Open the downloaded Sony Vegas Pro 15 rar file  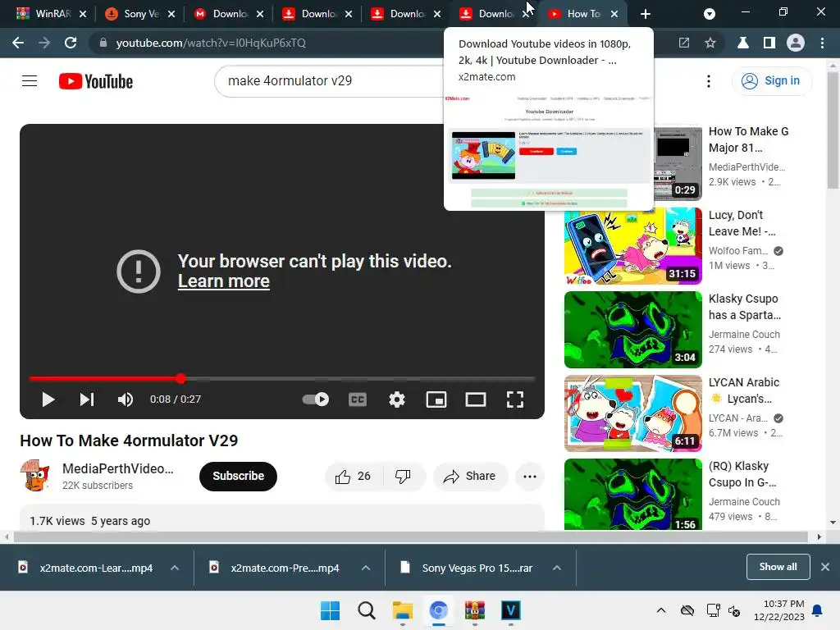pos(467,568)
